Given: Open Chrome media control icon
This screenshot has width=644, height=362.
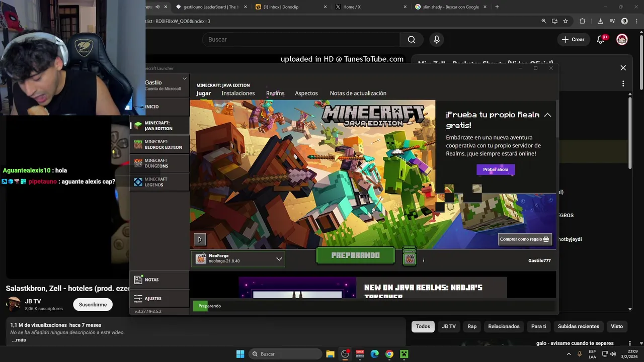Looking at the screenshot, I should pyautogui.click(x=612, y=21).
